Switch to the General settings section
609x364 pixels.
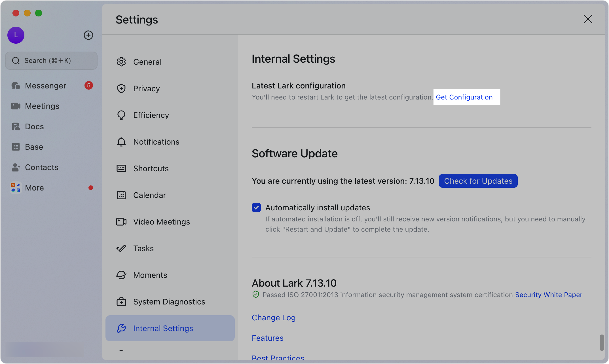(x=147, y=62)
